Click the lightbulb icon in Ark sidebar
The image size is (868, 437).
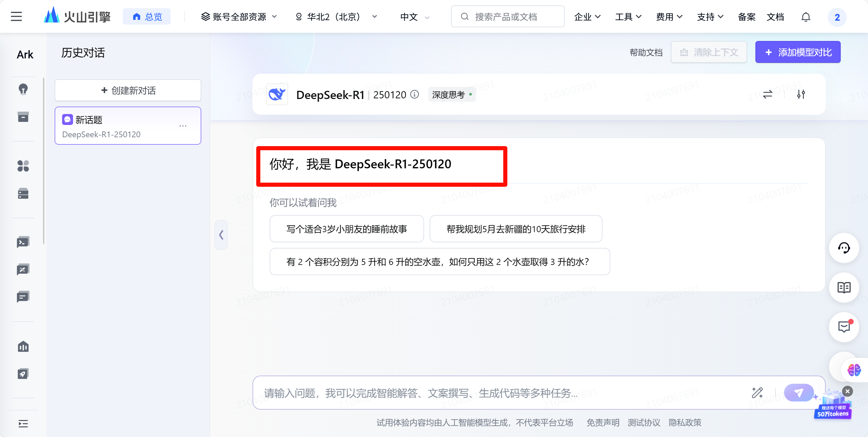click(x=23, y=89)
